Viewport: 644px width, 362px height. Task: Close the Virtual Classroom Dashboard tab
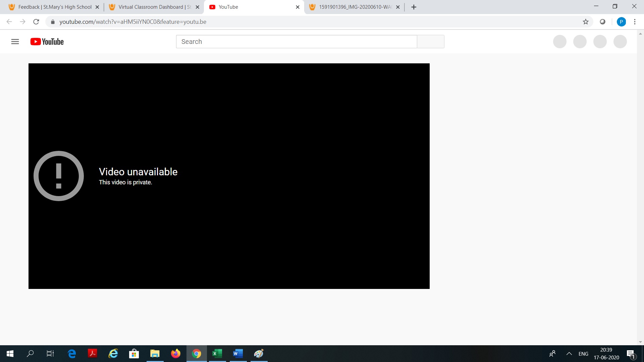tap(198, 7)
